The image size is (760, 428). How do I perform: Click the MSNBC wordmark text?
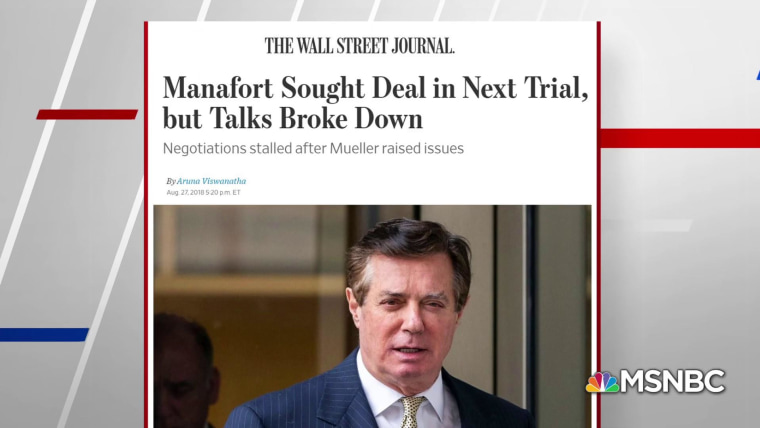[x=672, y=382]
